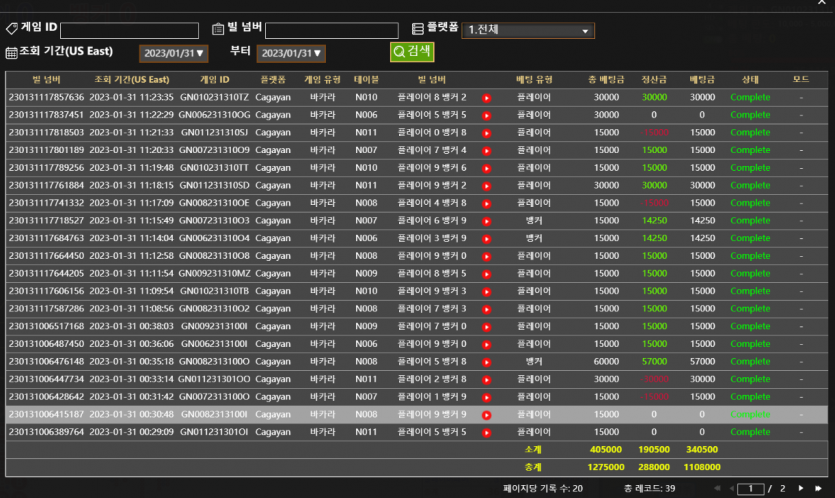Open the 플랫폼 dropdown showing 1.전체
The image size is (835, 498).
tap(528, 30)
